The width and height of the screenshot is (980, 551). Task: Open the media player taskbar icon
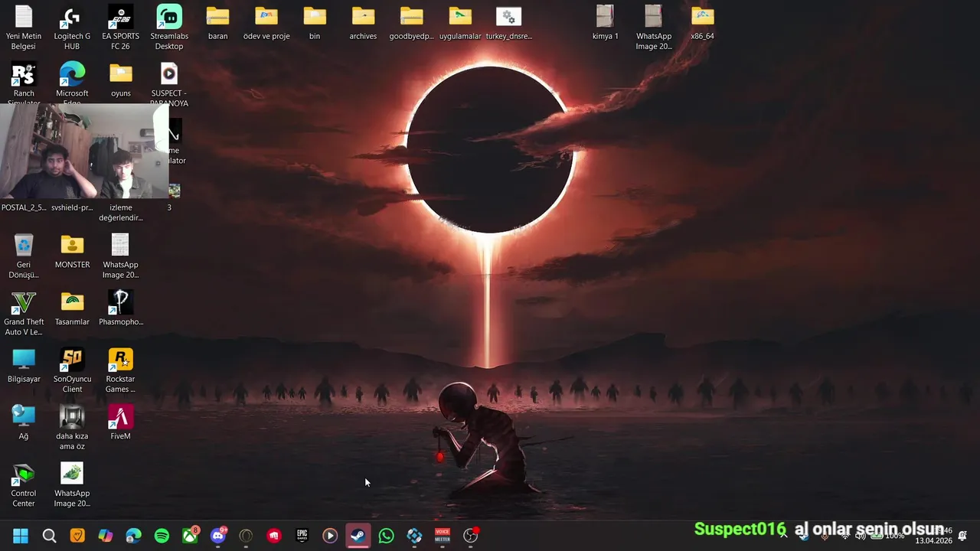(330, 536)
